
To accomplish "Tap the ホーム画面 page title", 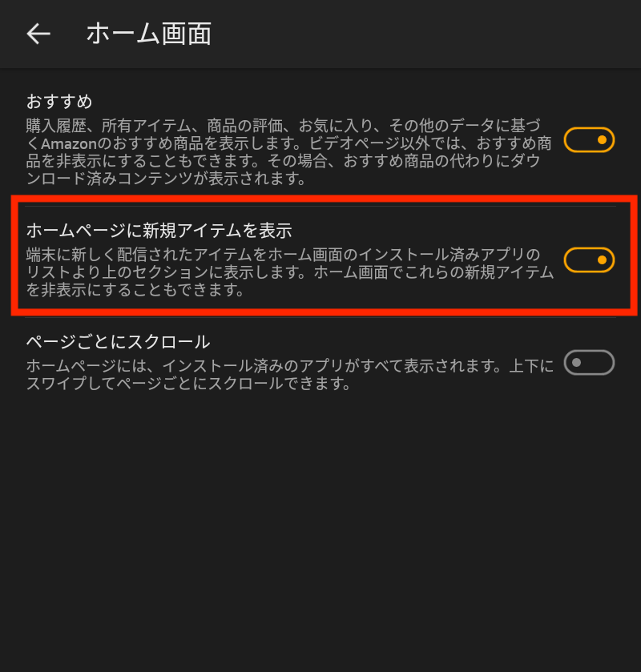I will click(x=149, y=34).
